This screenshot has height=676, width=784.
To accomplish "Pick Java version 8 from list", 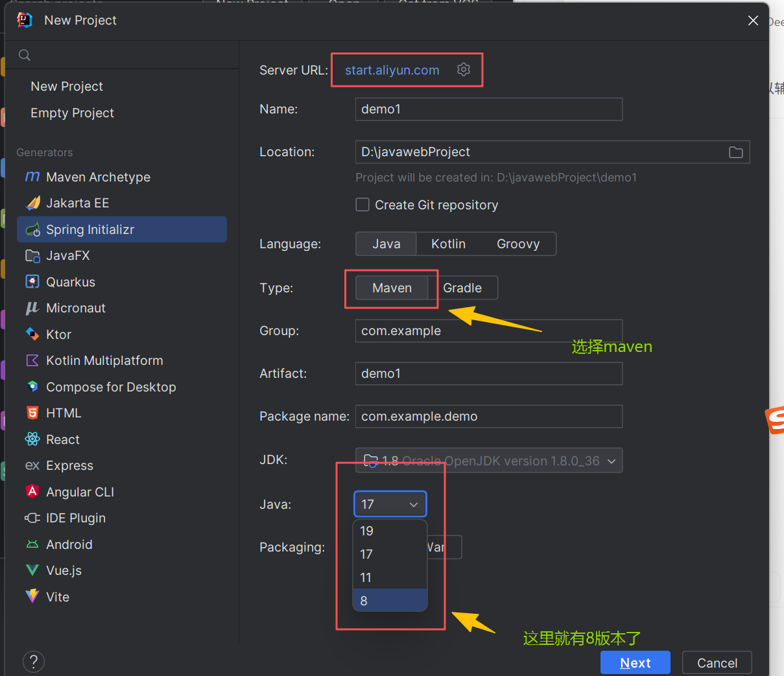I will point(390,600).
